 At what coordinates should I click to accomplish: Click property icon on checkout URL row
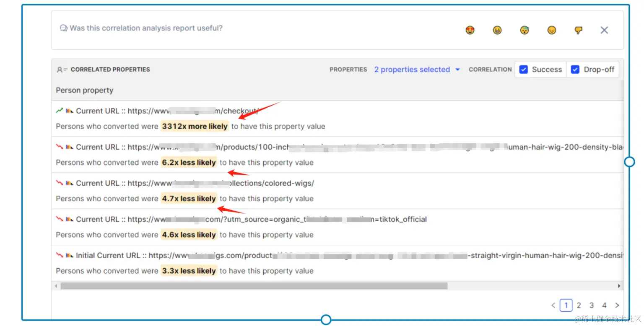click(70, 111)
